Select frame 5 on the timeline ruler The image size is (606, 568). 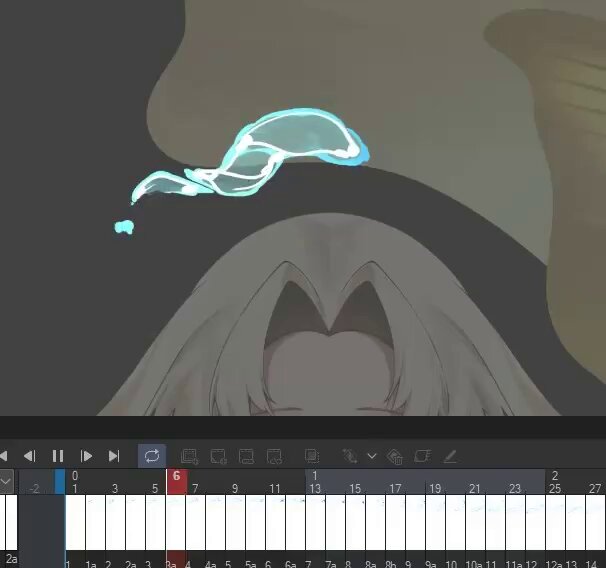point(155,489)
